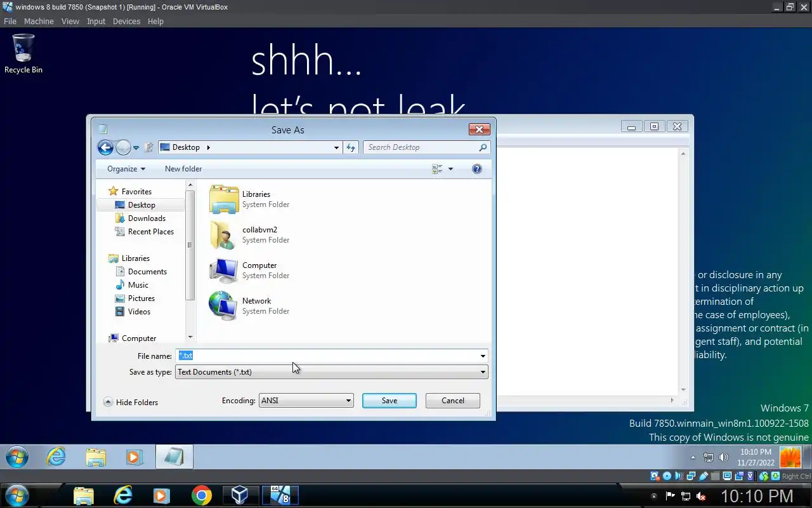Open the Encoding ANSI dropdown
Screen dimensions: 812x508
pos(306,401)
